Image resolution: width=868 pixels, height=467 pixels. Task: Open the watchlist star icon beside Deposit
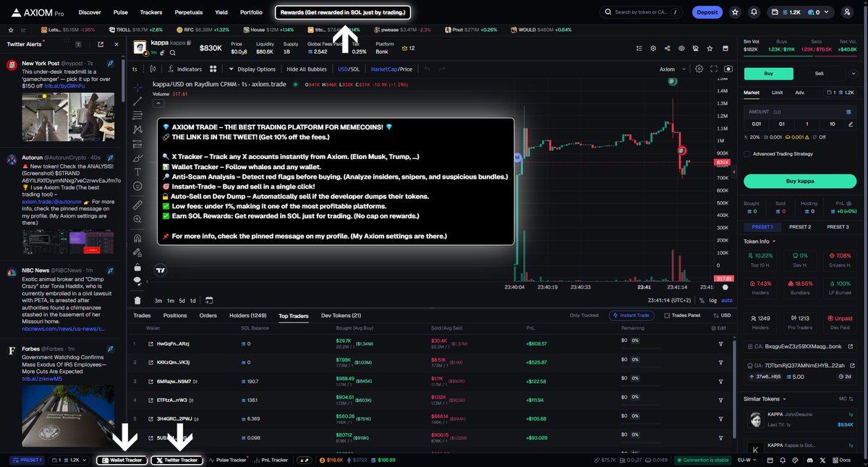coord(736,12)
